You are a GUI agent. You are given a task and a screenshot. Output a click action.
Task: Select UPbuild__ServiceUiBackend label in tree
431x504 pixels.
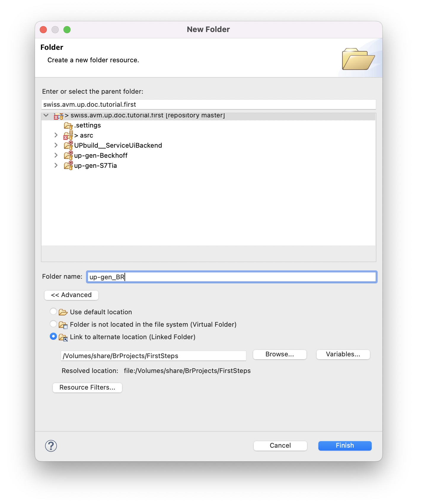(118, 146)
